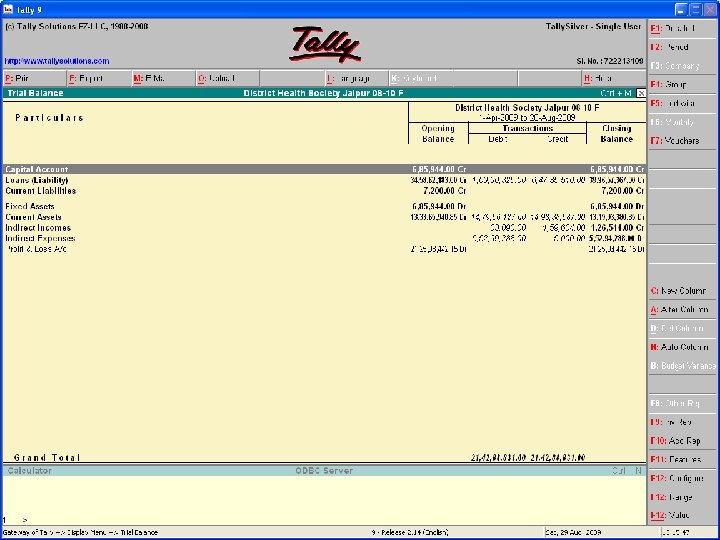This screenshot has height=540, width=720.
Task: Click the P: Print button
Action: (x=34, y=79)
